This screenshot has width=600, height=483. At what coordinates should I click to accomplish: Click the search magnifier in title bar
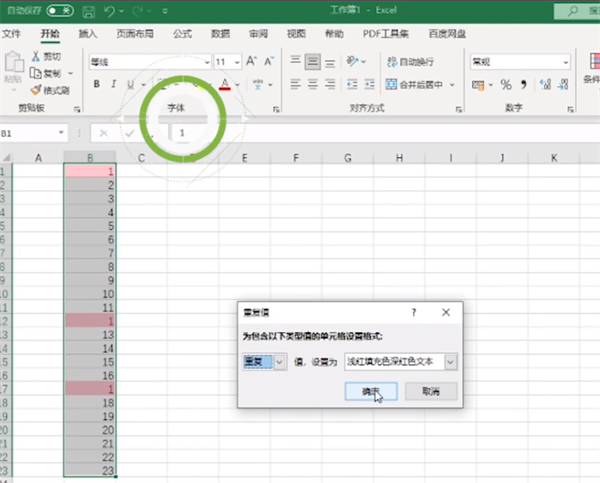click(573, 11)
